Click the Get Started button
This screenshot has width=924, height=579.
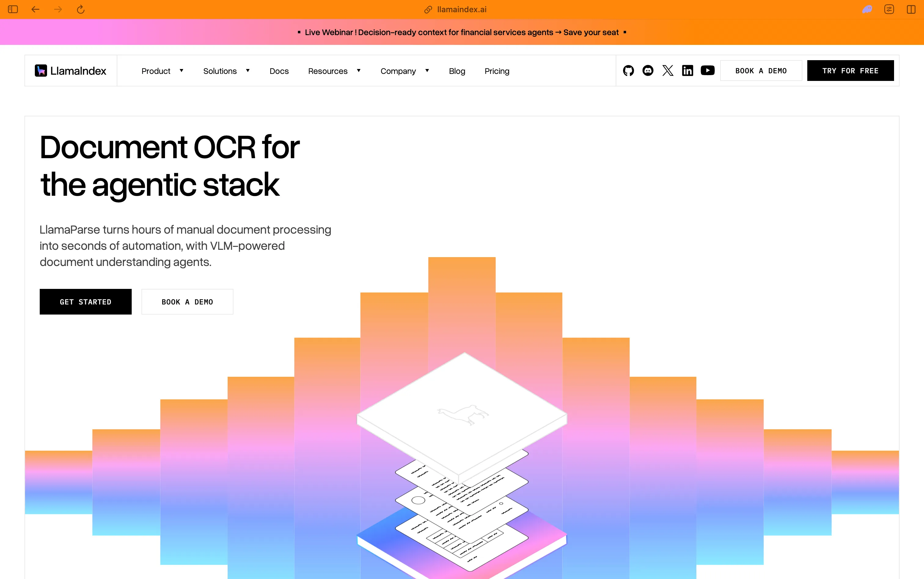pyautogui.click(x=86, y=302)
